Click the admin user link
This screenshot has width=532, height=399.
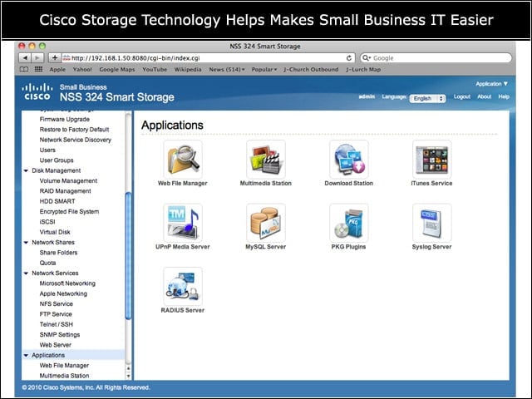(367, 96)
